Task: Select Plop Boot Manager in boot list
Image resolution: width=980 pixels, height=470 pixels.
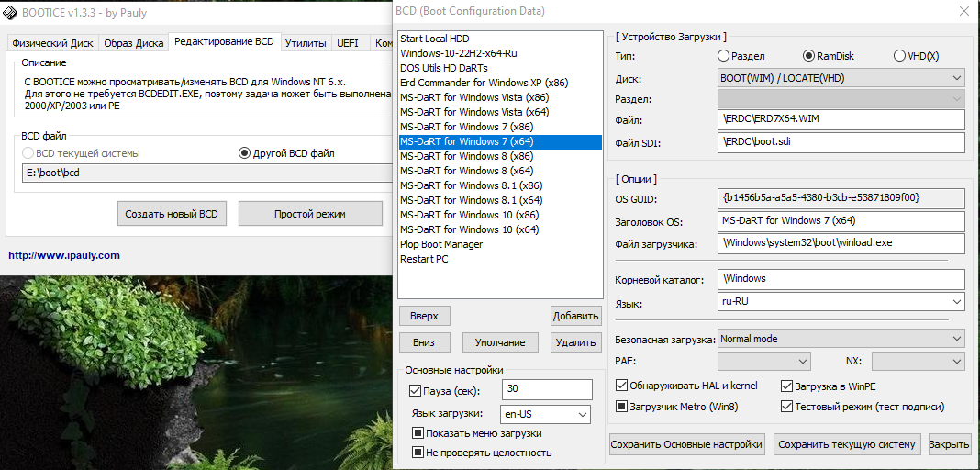Action: pos(441,244)
